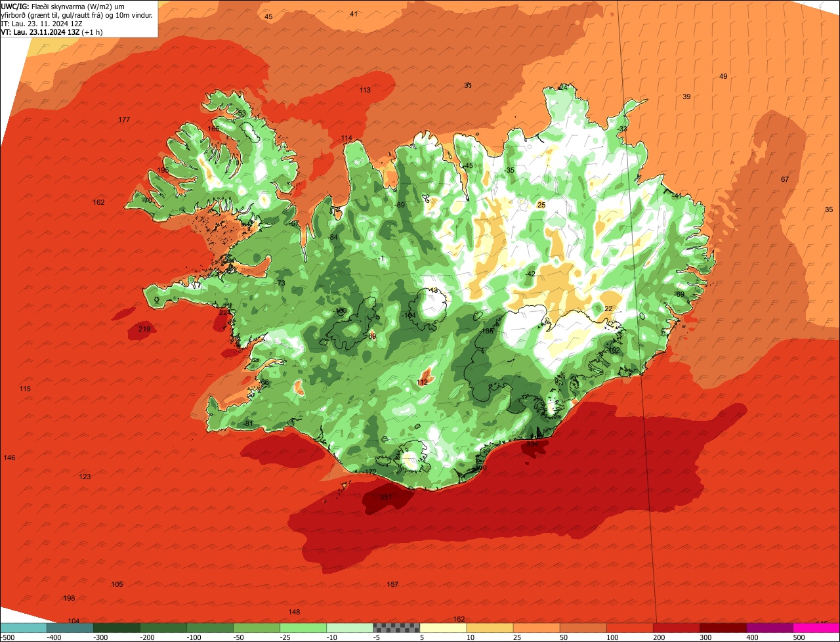Click the 351 flux value off the south coast
The image size is (840, 642).
pos(386,497)
